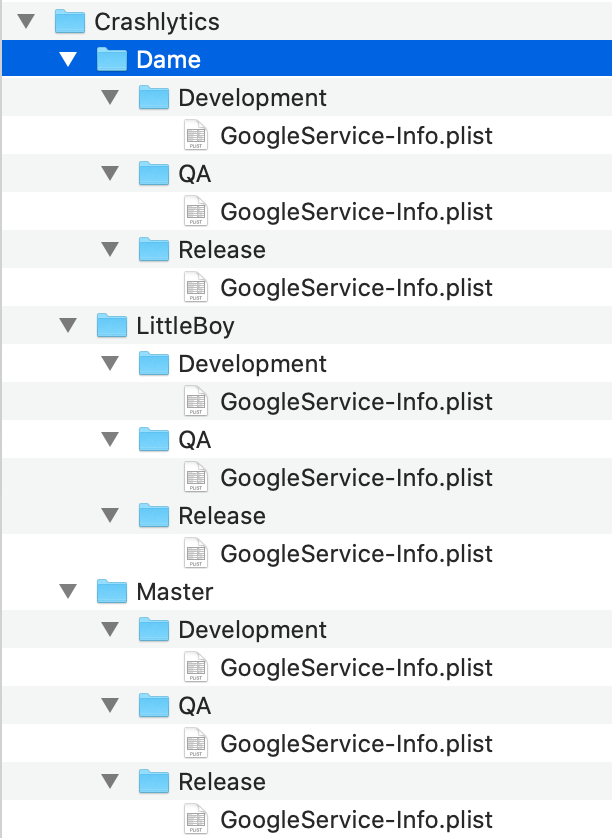Collapse the QA folder under Dame

(x=110, y=173)
